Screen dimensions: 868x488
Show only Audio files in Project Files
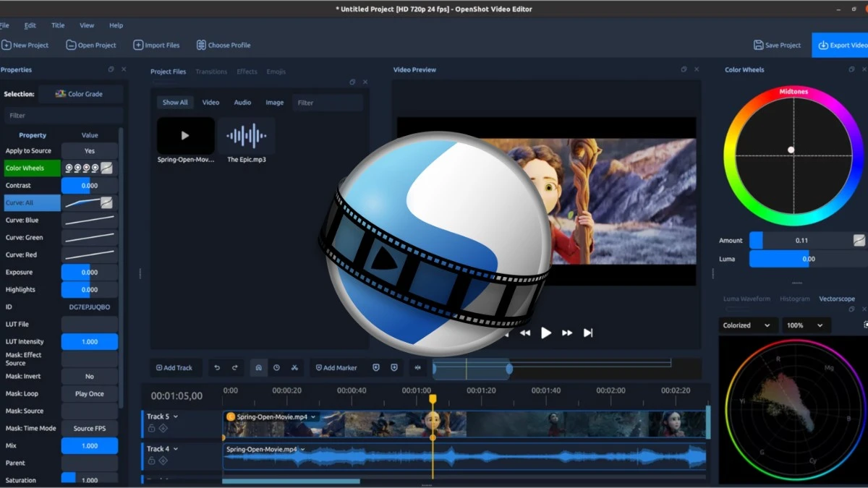click(242, 103)
